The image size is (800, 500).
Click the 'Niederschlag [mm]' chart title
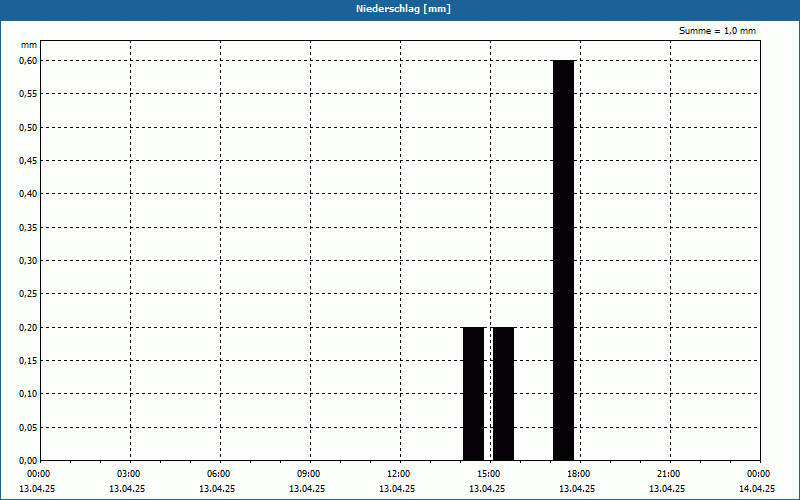point(403,9)
